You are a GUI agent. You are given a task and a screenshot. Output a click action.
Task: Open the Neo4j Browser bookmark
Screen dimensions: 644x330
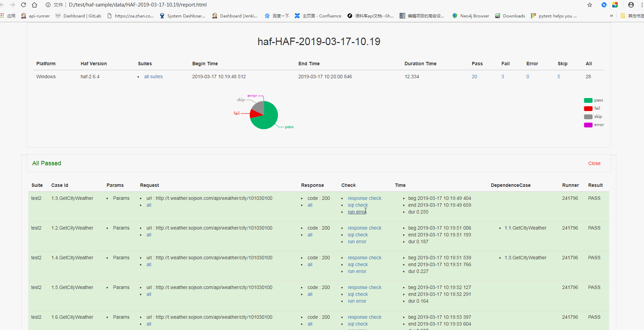coord(471,16)
